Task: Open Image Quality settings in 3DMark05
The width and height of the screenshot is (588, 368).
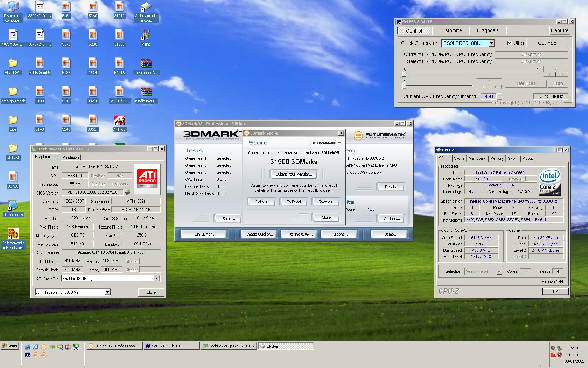Action: coord(259,234)
